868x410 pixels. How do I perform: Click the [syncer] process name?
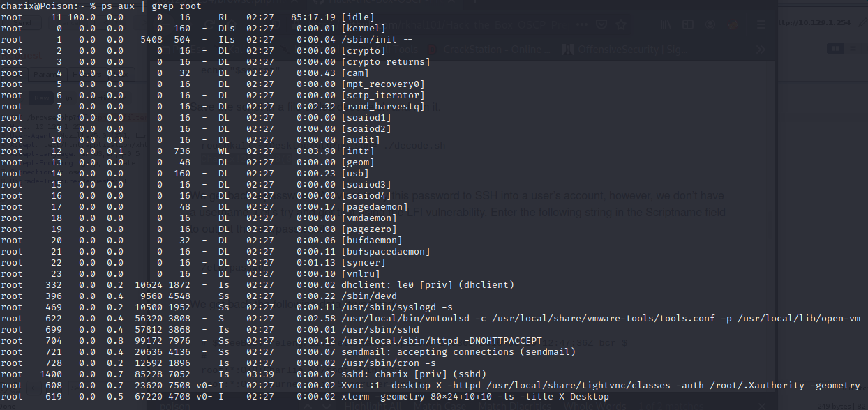[364, 263]
